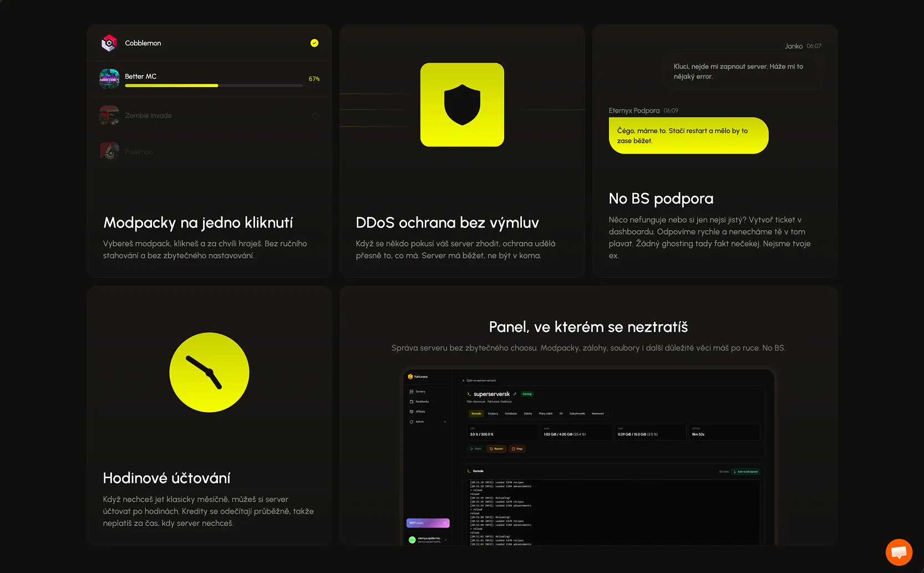The width and height of the screenshot is (924, 573).
Task: Click the terminal icon beside the Konzole title
Action: tap(469, 471)
